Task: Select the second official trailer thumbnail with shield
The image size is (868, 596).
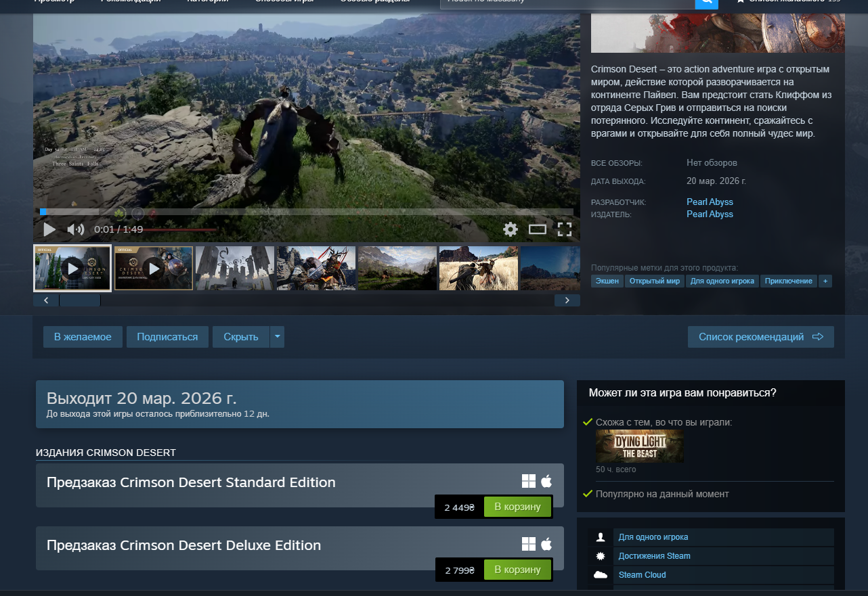Action: tap(154, 268)
